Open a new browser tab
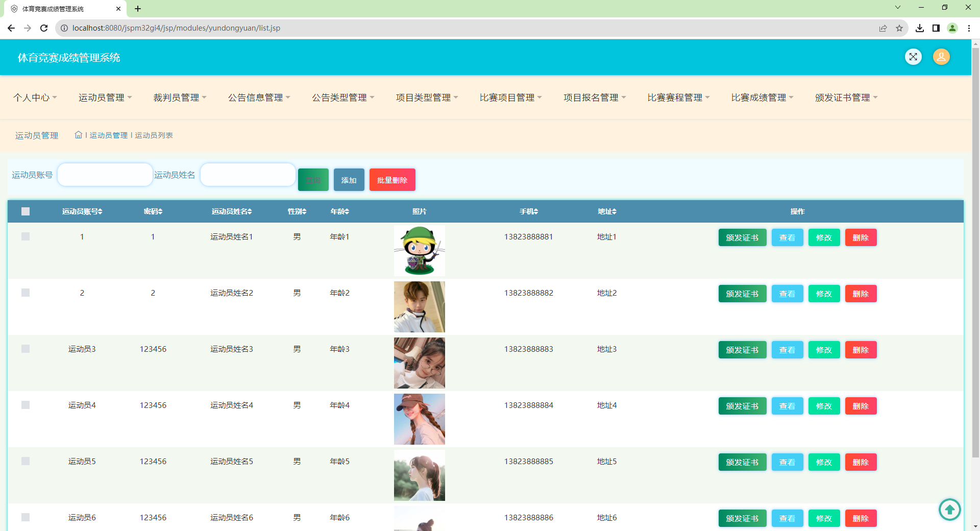 138,9
